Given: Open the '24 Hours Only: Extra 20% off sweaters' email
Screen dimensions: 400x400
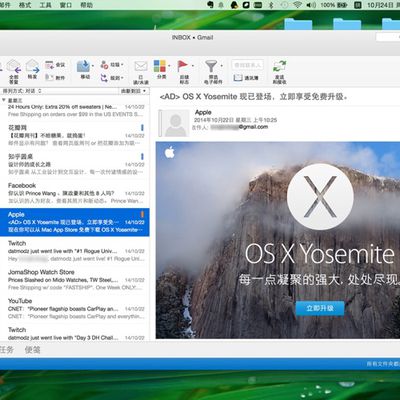Looking at the screenshot, I should [x=75, y=110].
